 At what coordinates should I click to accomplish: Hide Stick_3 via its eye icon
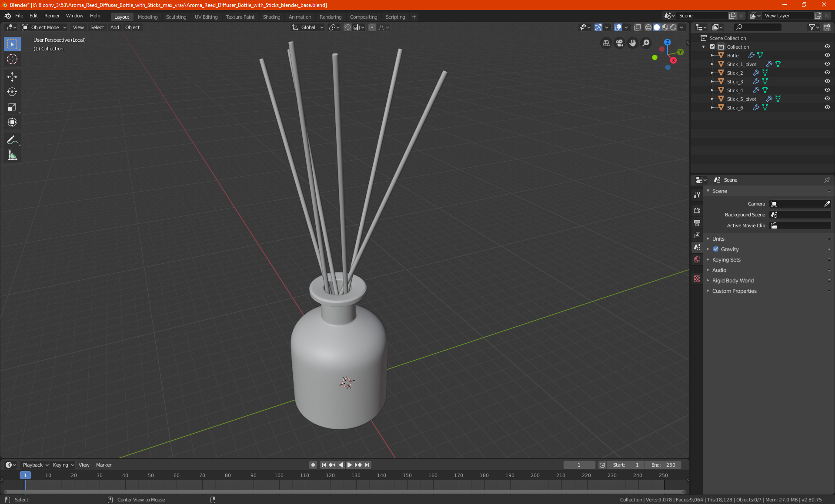[x=827, y=82]
